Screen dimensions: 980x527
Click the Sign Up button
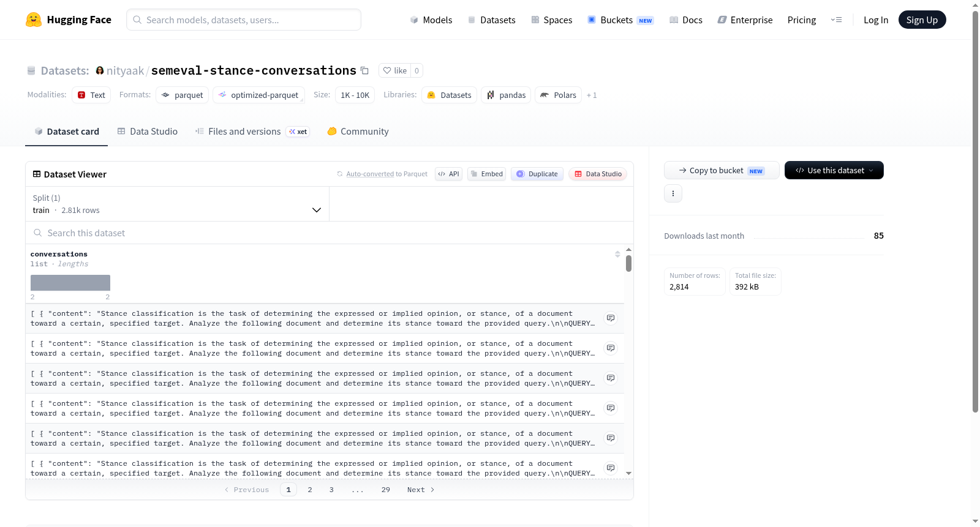click(922, 20)
